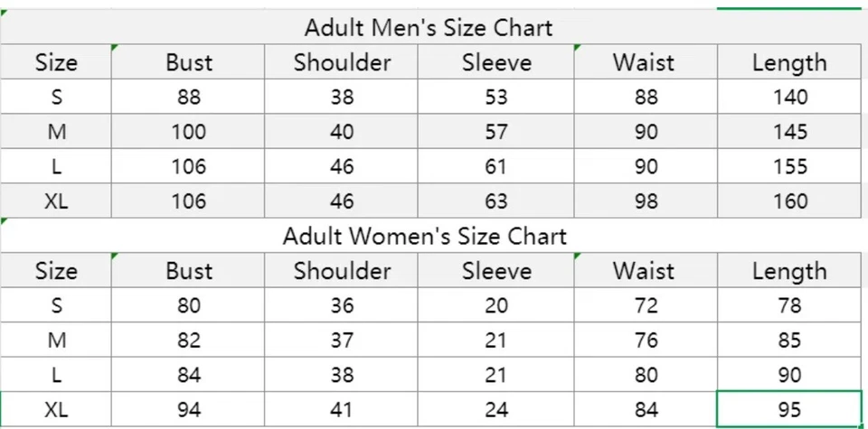Select the men's Shoulder header cell
Viewport: 868px width, 429px height.
point(342,62)
